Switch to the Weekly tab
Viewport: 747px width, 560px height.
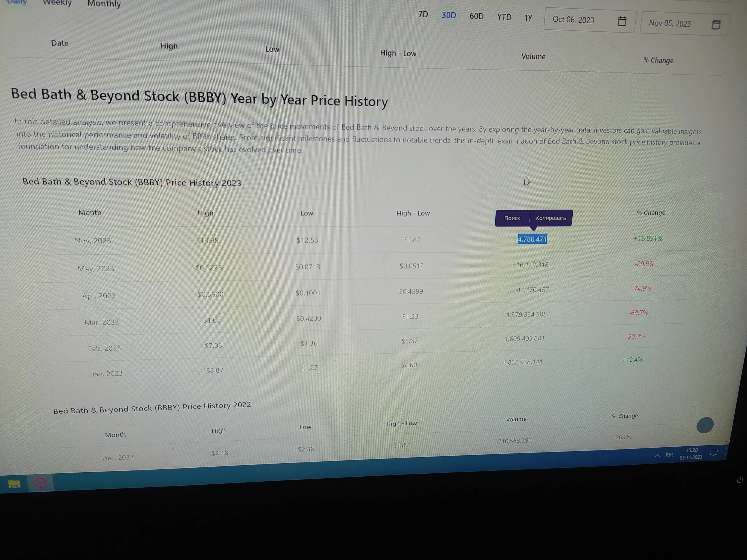pyautogui.click(x=57, y=3)
